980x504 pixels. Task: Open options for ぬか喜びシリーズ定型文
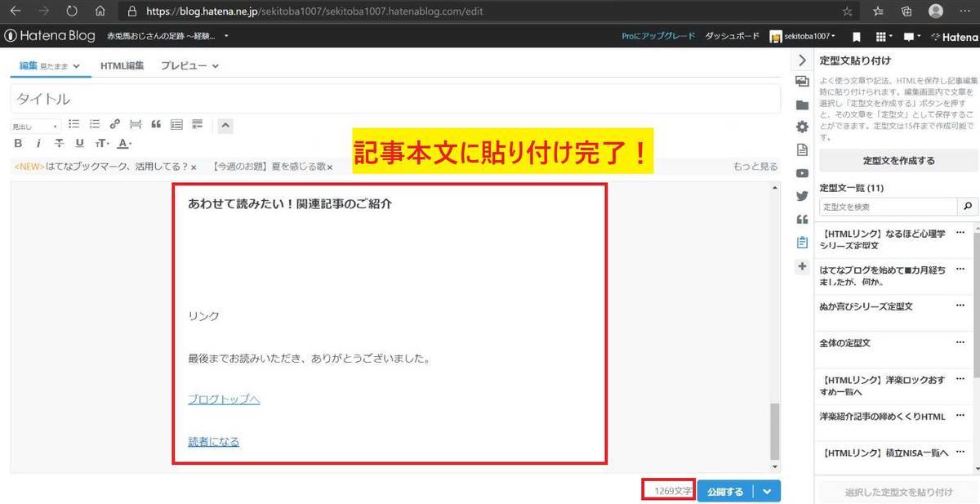coord(960,305)
